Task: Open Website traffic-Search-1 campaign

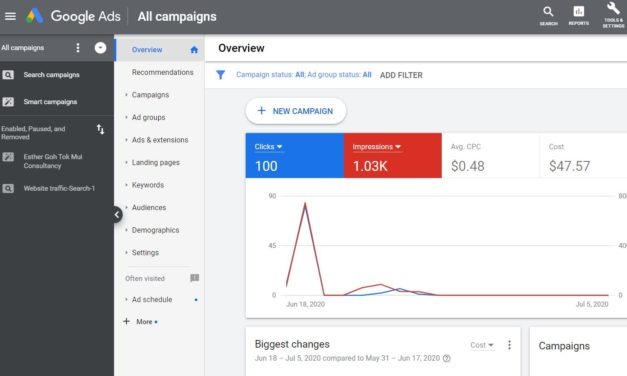Action: coord(59,188)
